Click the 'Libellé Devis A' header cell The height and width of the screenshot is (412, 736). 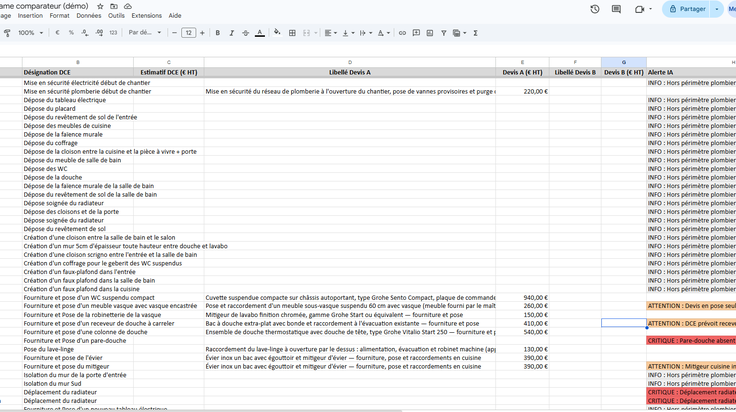coord(350,72)
